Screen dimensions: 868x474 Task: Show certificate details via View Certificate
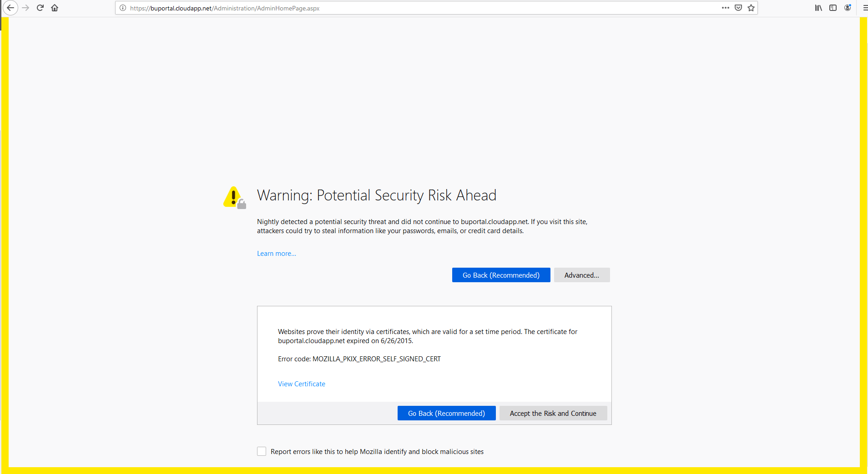[301, 384]
